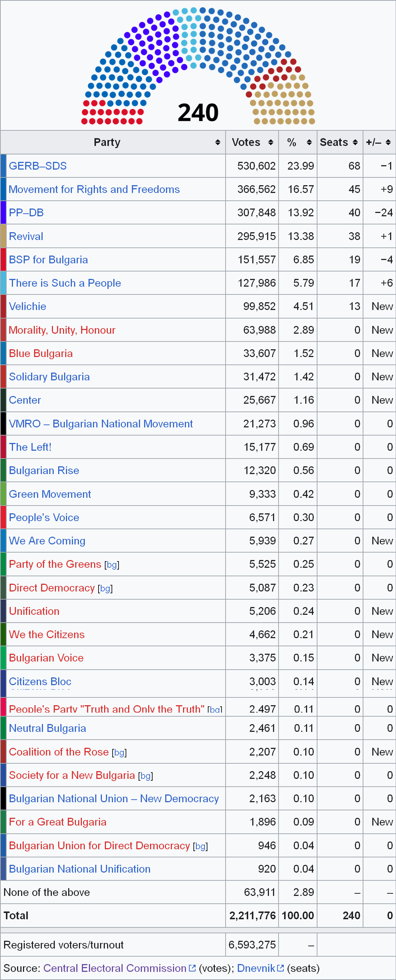
Task: Open the We Are Coming link
Action: tap(47, 541)
